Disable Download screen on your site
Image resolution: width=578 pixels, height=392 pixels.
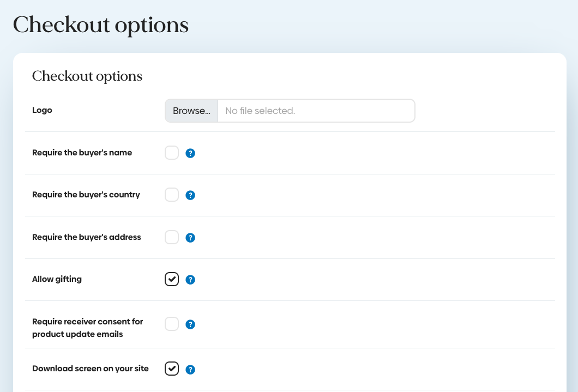[172, 369]
